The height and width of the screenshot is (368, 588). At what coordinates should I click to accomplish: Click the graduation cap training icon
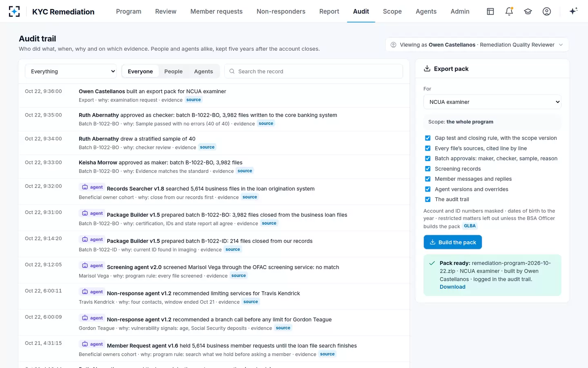click(528, 11)
